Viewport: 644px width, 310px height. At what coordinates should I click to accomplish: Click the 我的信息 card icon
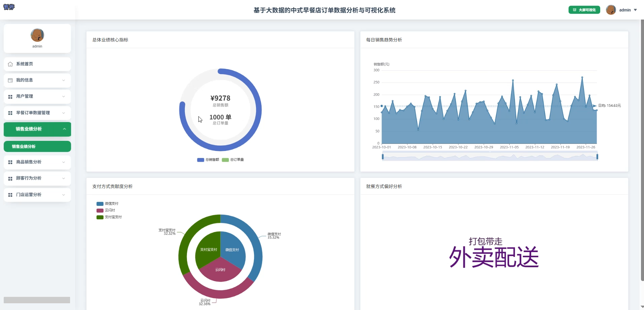[x=10, y=80]
